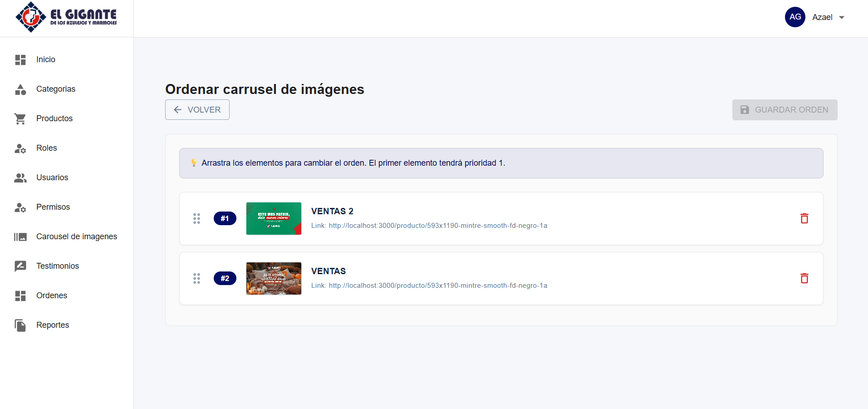
Task: Open the Permisos menu entry
Action: click(x=53, y=207)
